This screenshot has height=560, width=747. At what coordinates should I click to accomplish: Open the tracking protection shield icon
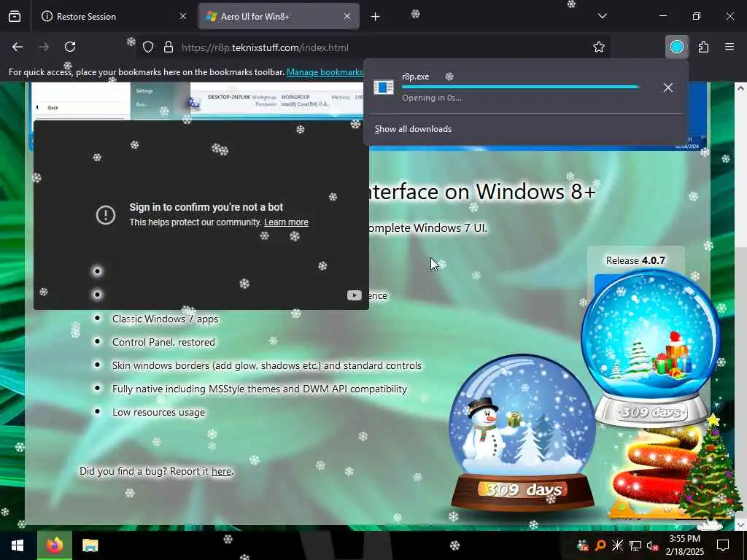tap(148, 47)
